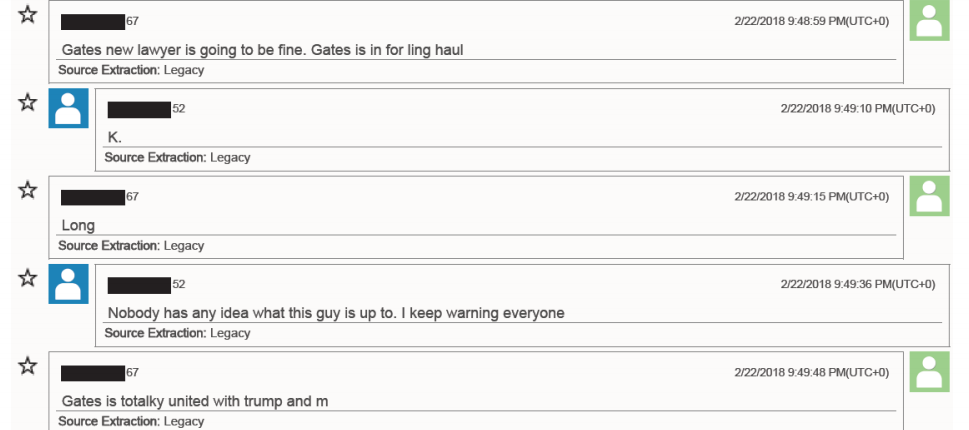Click Source Extraction label under 'Long' message
Viewport: 969px width, 430px height.
tap(109, 245)
